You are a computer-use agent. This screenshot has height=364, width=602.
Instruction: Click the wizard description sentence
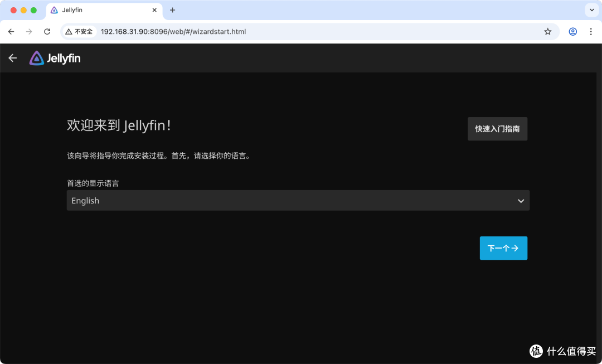tap(159, 156)
